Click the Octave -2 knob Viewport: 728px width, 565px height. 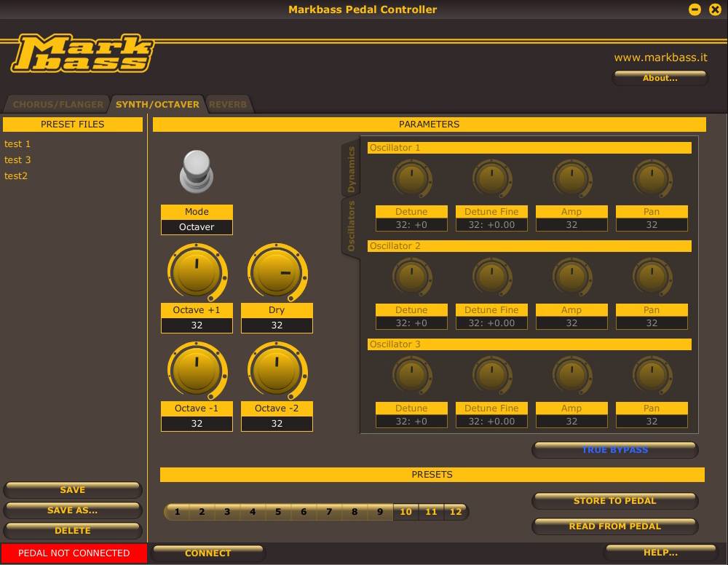pos(277,371)
